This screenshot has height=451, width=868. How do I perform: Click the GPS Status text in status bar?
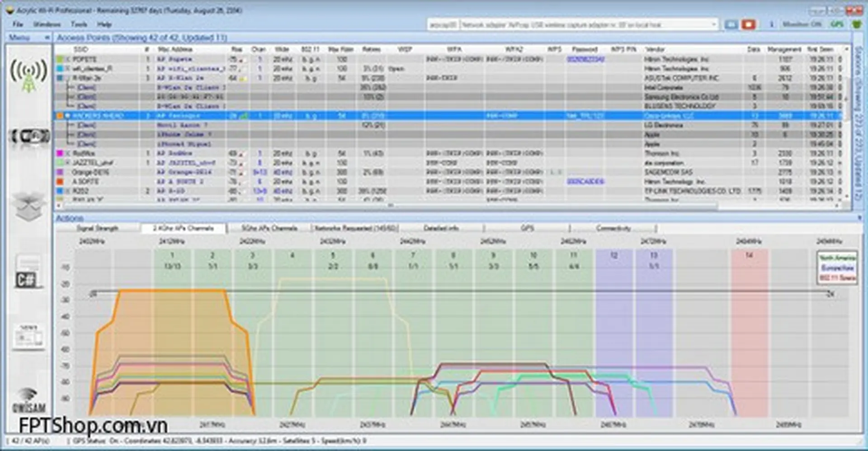click(x=220, y=441)
